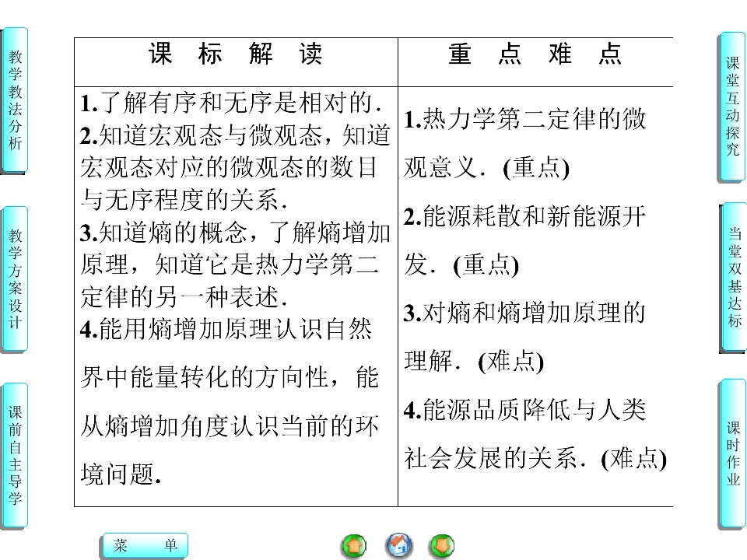Click text 4.能用熵增加原理认识自然

pos(226,329)
